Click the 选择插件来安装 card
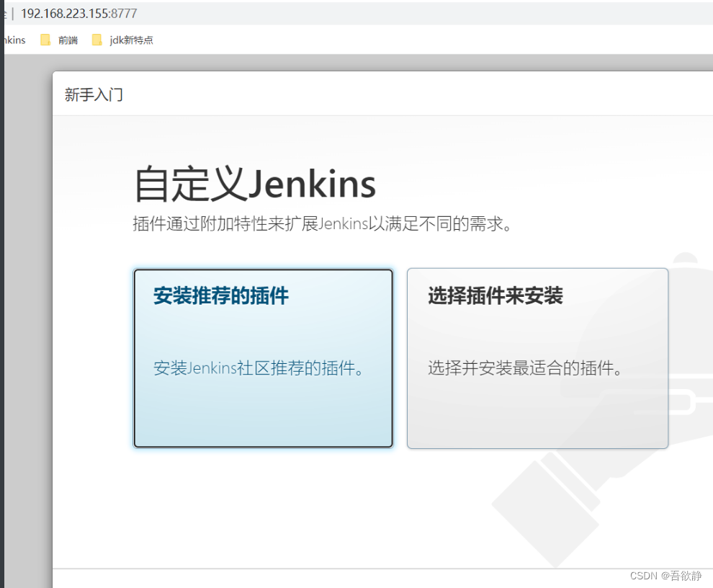 537,358
